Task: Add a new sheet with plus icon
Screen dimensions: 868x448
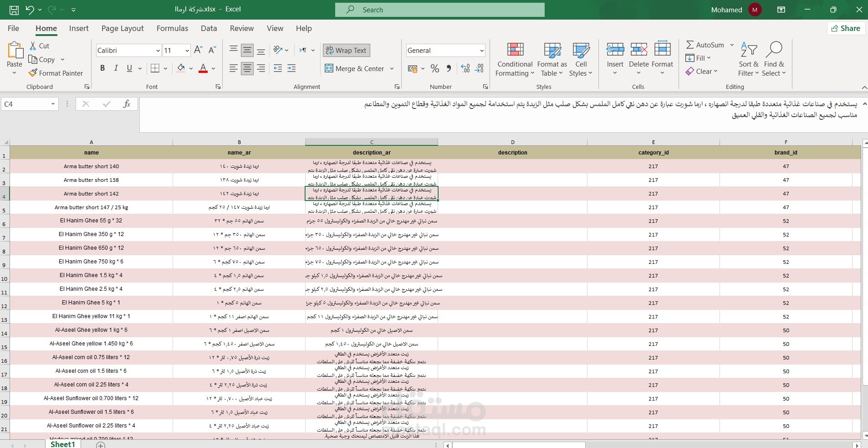Action: (101, 445)
